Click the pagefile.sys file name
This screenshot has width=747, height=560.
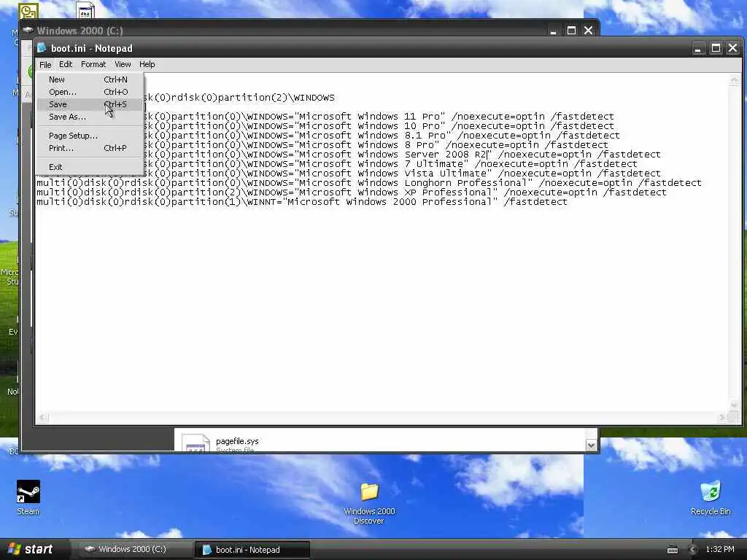[237, 441]
